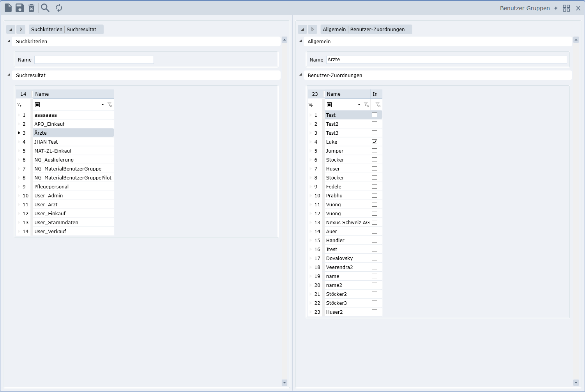
Task: Clear the filter on the In column
Action: pos(378,105)
